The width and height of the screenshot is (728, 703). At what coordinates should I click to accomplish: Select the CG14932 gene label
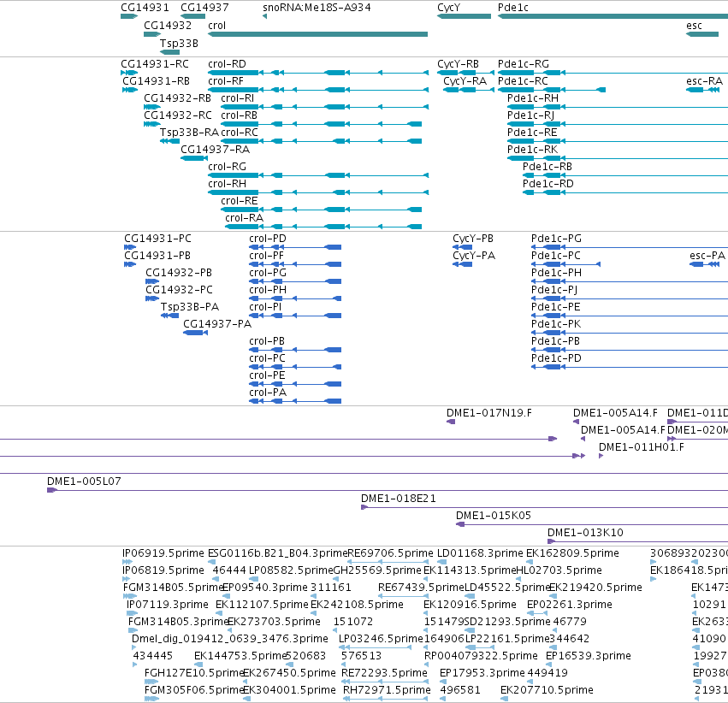pyautogui.click(x=168, y=26)
